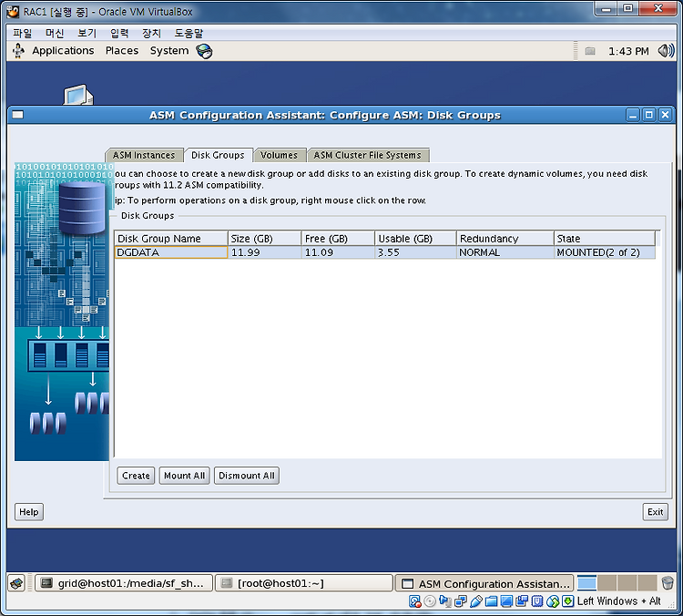Open the 보기 menu in VirtualBox
This screenshot has height=616, width=683.
coord(87,33)
